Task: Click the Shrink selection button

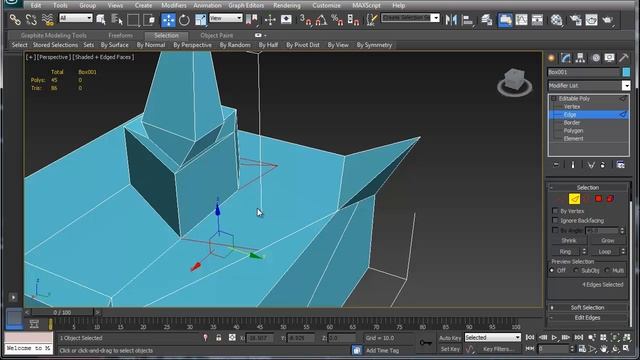Action: click(x=569, y=240)
